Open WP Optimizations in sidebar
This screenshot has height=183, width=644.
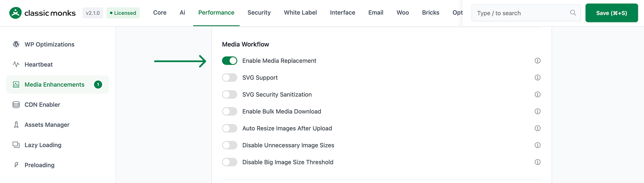coord(57,44)
